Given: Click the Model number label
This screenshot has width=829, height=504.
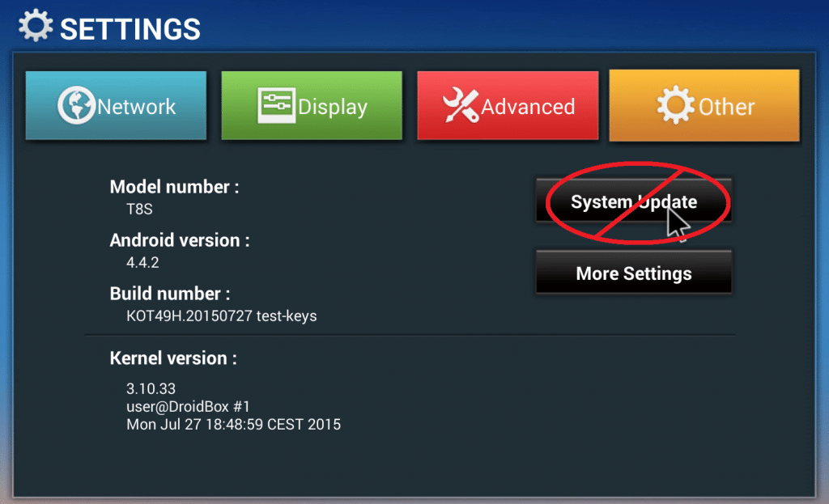Looking at the screenshot, I should [175, 187].
